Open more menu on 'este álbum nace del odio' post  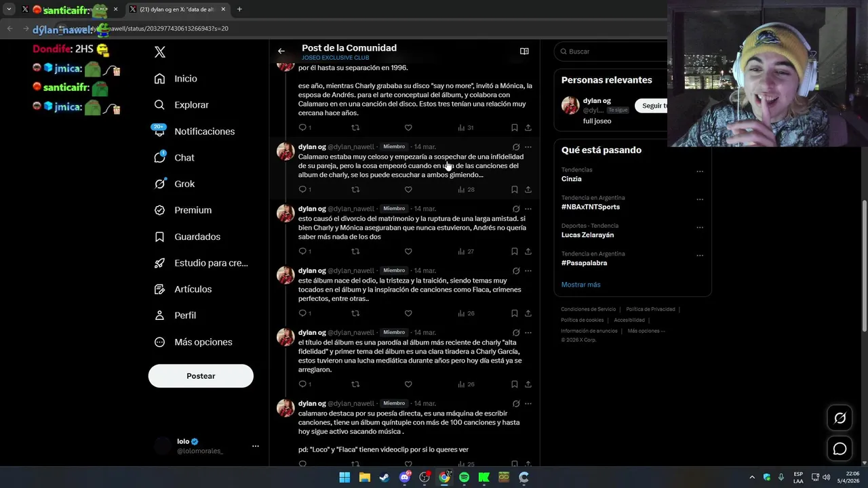(x=528, y=270)
